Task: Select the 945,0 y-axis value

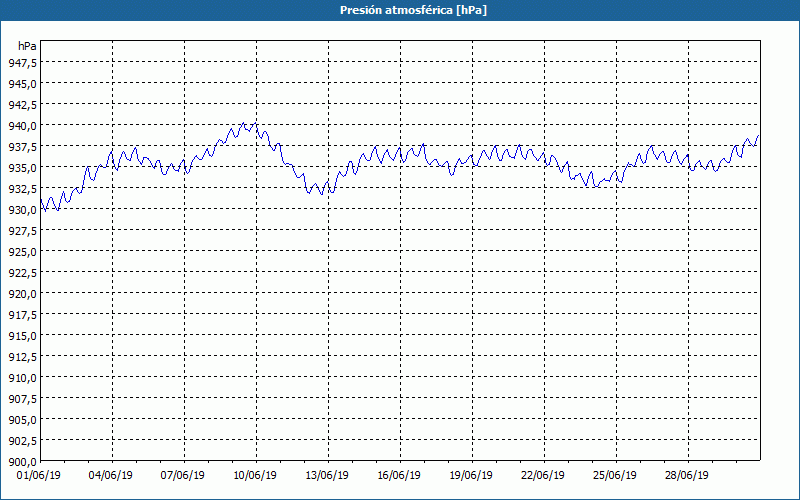Action: click(22, 83)
